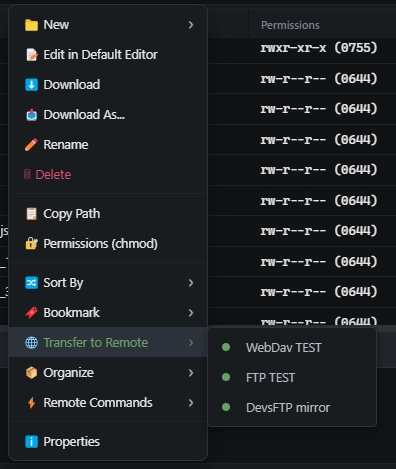The width and height of the screenshot is (396, 469).
Task: Open Permissions (chmod) menu item
Action: pyautogui.click(x=108, y=244)
